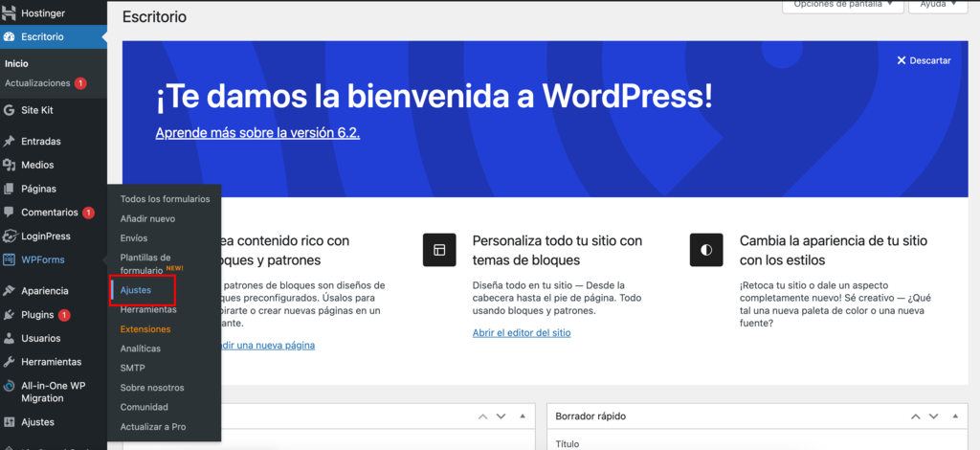Click the Site Kit Google icon
This screenshot has height=450, width=980.
[x=9, y=111]
